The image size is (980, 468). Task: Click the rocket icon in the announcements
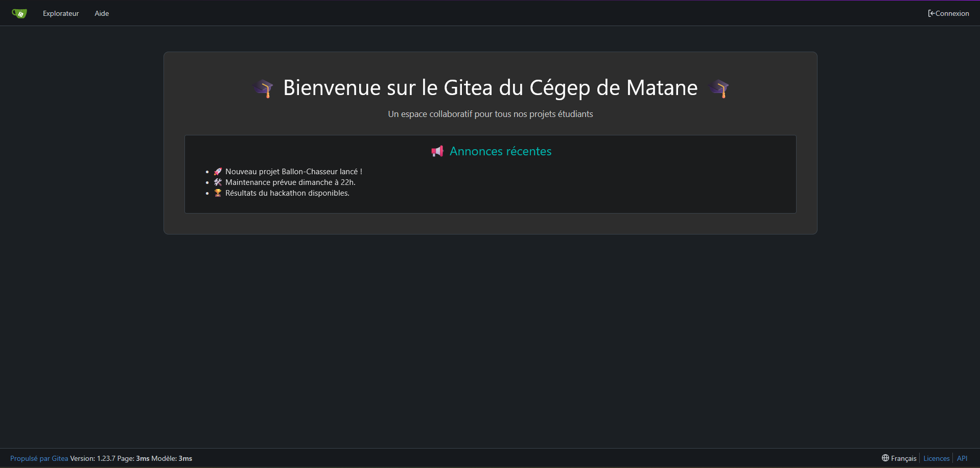pos(218,172)
